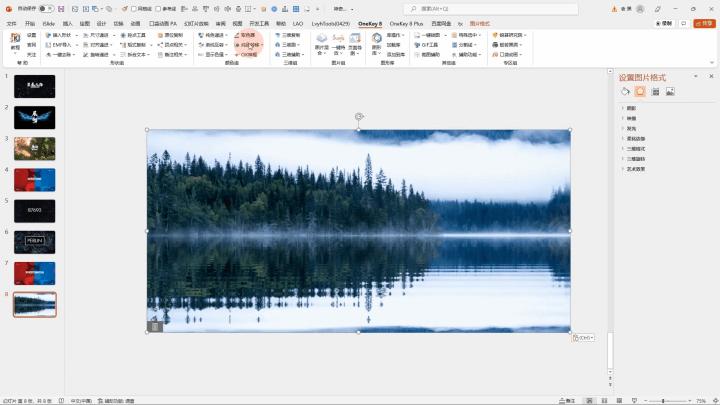Open the 文件 File tab
Screen dimensions: 720x405
coord(11,23)
